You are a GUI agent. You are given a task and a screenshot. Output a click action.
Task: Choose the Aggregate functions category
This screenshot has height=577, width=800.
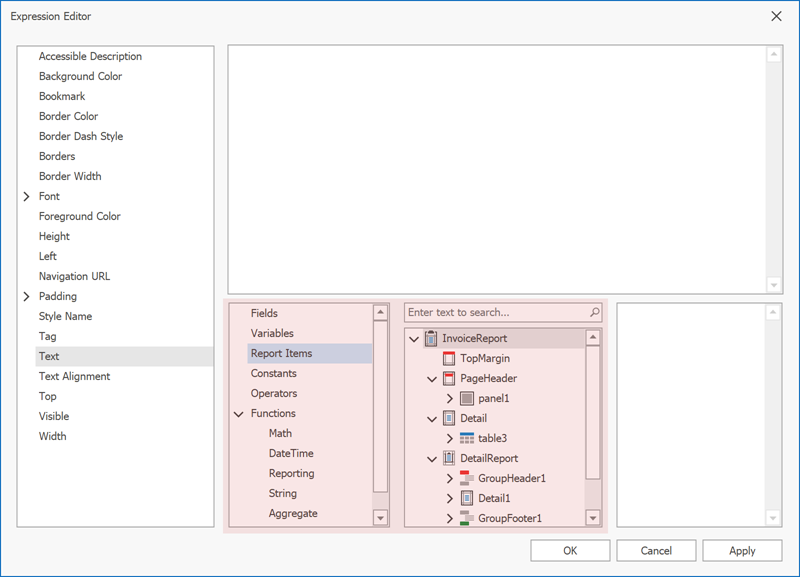[293, 513]
